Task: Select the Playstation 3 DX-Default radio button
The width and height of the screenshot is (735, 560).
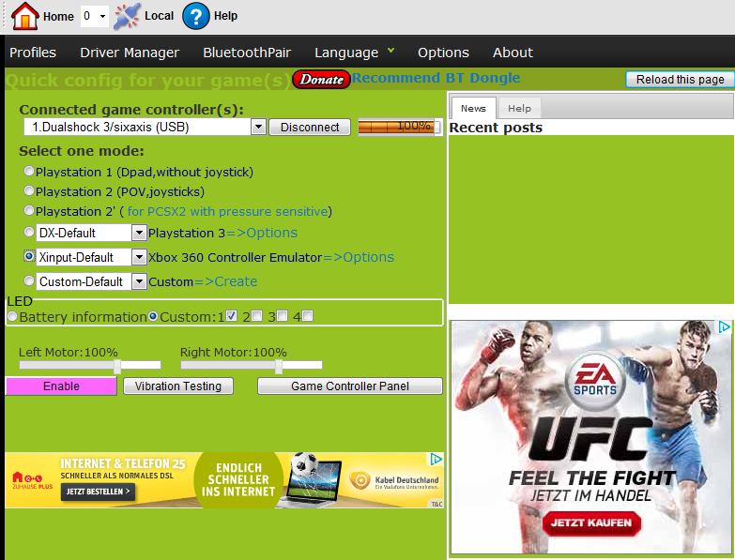Action: pyautogui.click(x=29, y=232)
